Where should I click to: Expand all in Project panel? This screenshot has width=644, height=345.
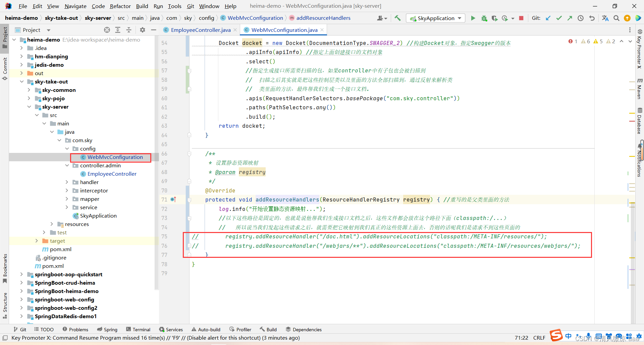[118, 30]
